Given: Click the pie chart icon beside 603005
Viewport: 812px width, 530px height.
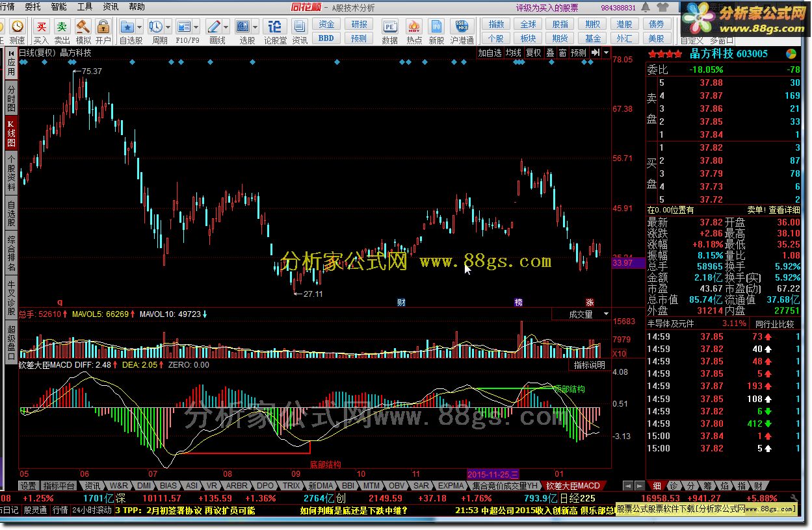Looking at the screenshot, I should point(791,54).
